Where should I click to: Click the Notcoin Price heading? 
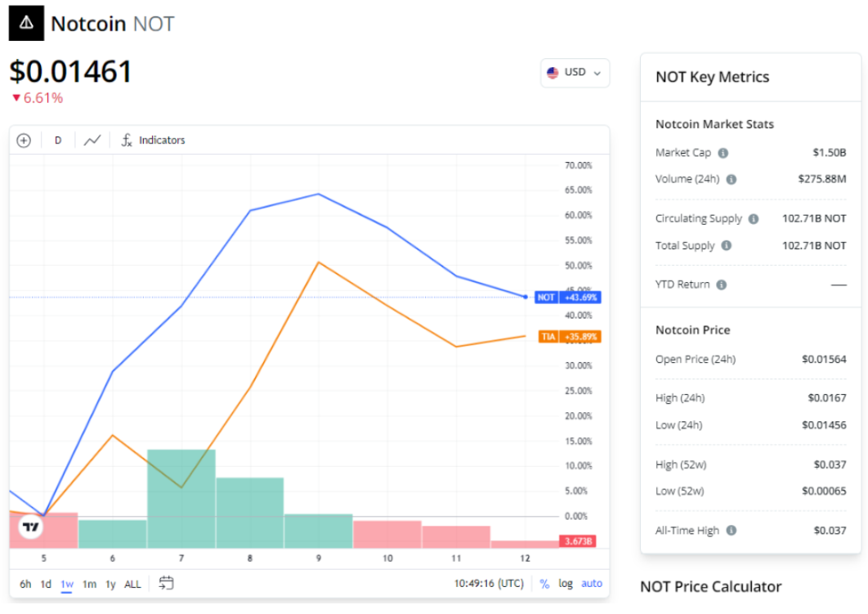692,330
